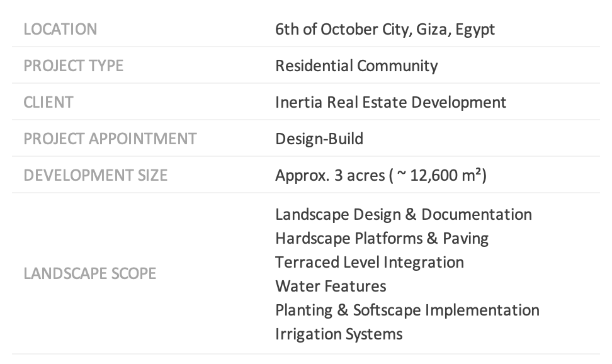The image size is (612, 364).
Task: Select the 'Terraced Level Integration' line
Action: 370,262
